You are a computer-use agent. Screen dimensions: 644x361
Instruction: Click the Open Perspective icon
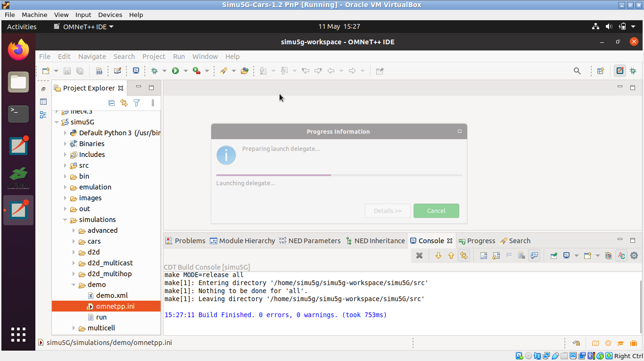600,71
